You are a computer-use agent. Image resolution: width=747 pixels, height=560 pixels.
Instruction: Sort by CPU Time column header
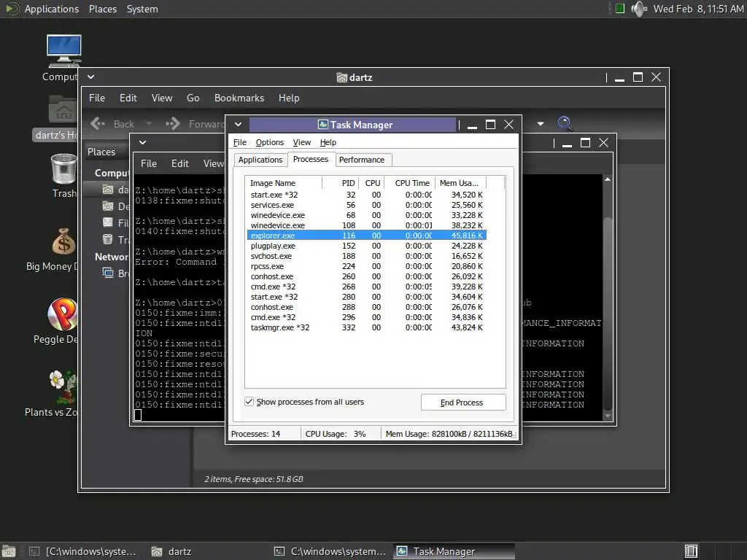pyautogui.click(x=410, y=183)
